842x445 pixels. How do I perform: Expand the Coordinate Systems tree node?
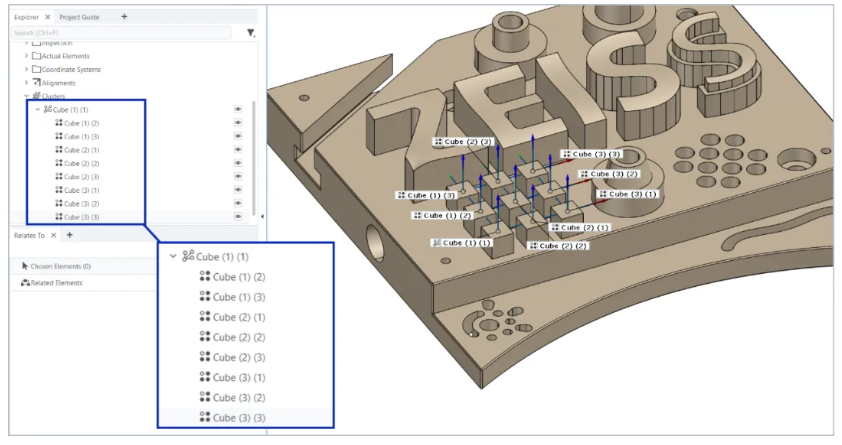pyautogui.click(x=26, y=69)
